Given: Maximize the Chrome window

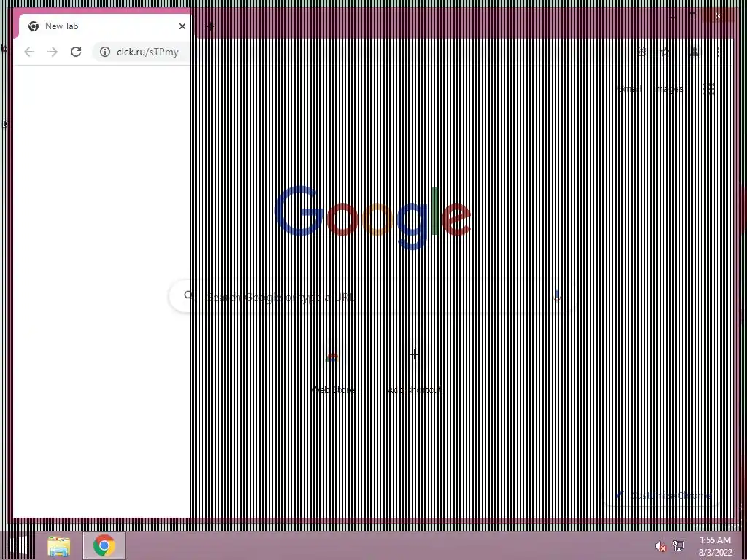Looking at the screenshot, I should point(692,16).
